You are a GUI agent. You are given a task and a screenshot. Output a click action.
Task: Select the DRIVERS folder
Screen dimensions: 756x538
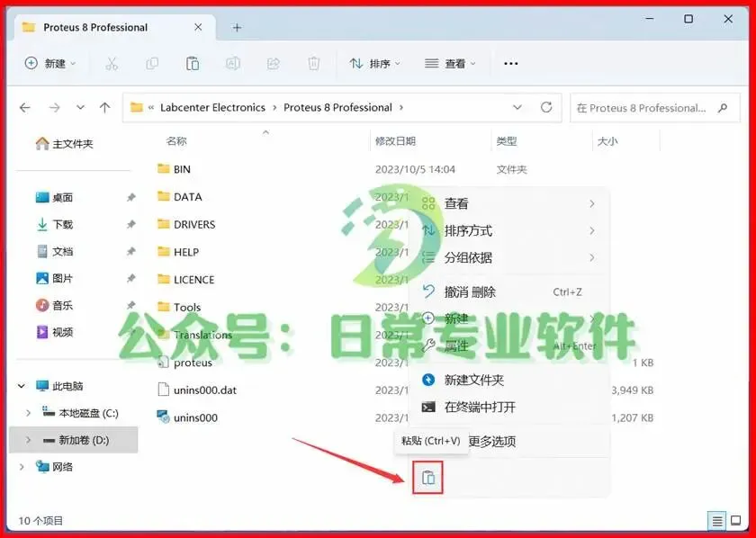[186, 224]
